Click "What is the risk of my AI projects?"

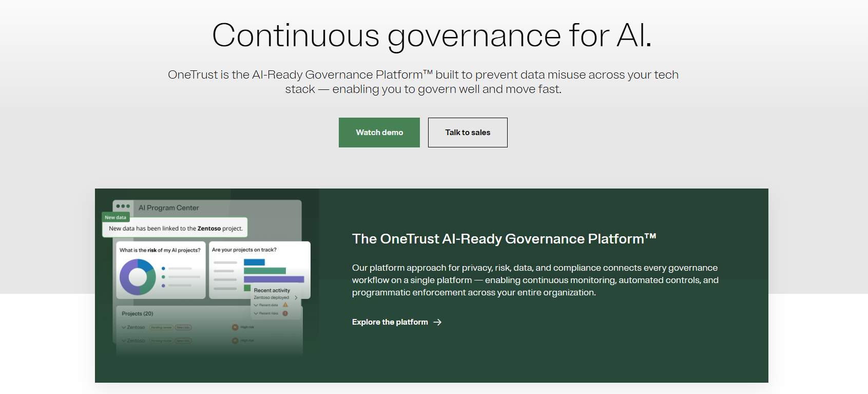[160, 250]
